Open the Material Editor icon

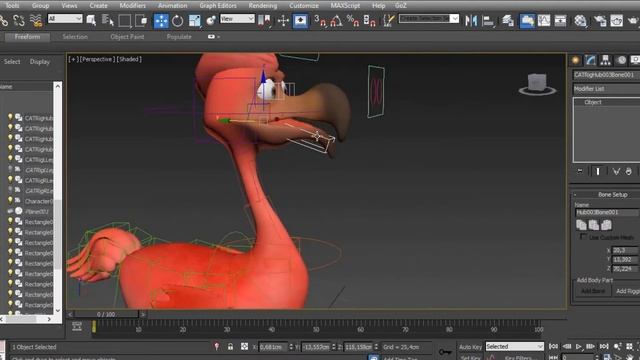pyautogui.click(x=580, y=20)
